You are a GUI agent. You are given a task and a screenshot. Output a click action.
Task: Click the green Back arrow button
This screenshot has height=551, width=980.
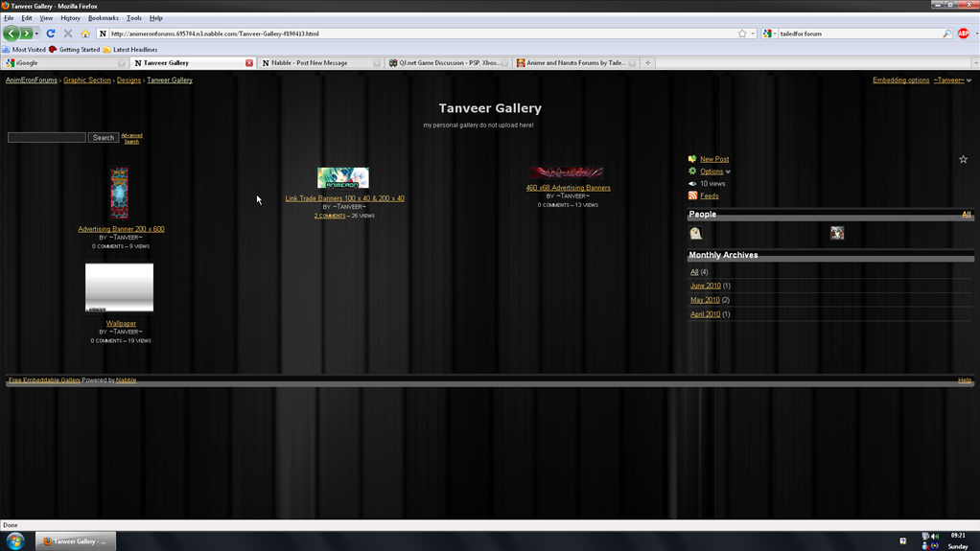[x=12, y=34]
